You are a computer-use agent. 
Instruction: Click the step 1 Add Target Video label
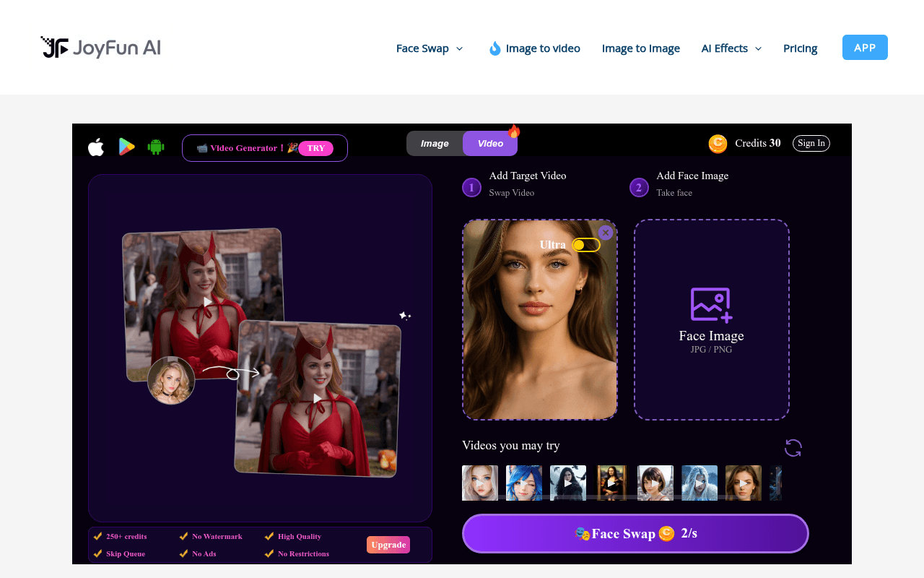click(528, 176)
